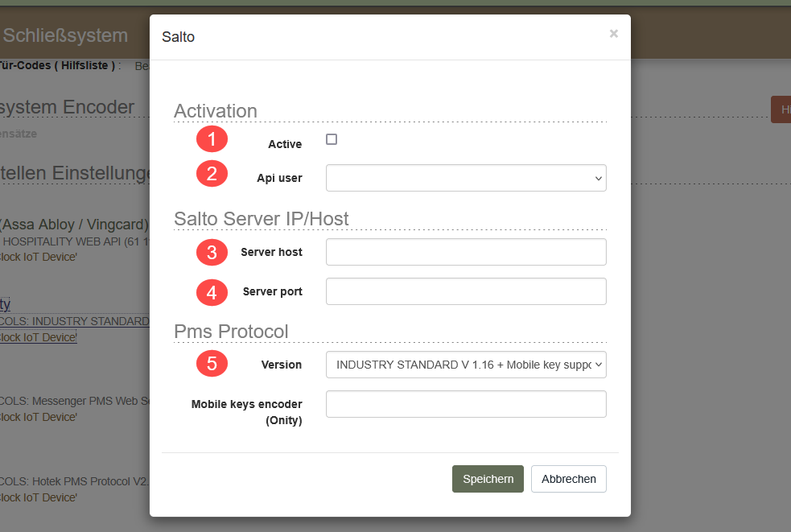Viewport: 791px width, 532px height.
Task: Click the 'Active' label text
Action: [x=285, y=144]
